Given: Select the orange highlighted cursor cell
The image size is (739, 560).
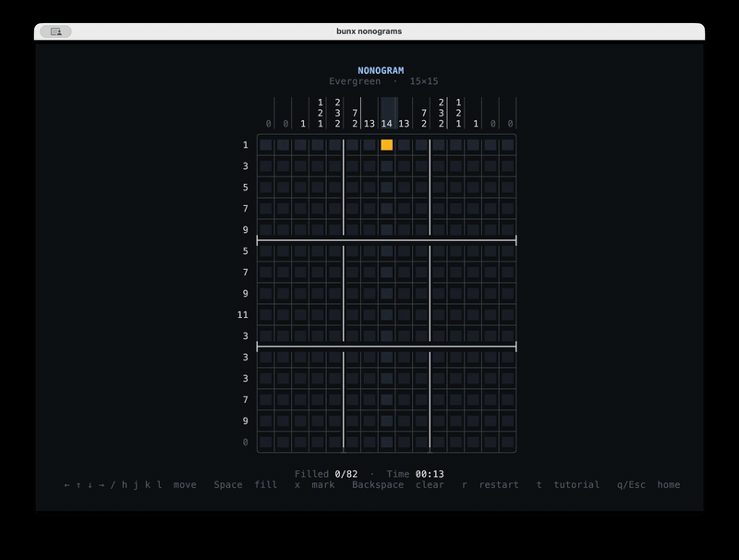Looking at the screenshot, I should 386,145.
